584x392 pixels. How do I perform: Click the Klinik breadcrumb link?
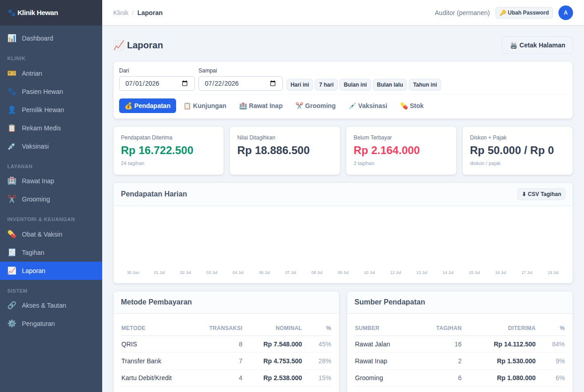(121, 13)
